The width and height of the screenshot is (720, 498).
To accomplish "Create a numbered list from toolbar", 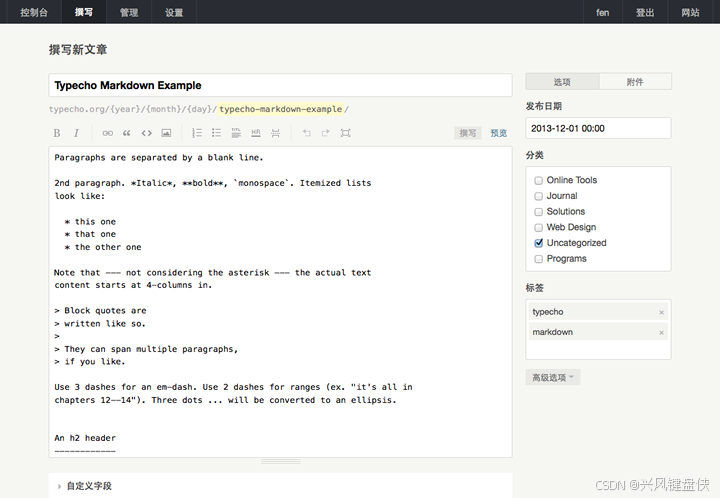I will click(x=197, y=133).
